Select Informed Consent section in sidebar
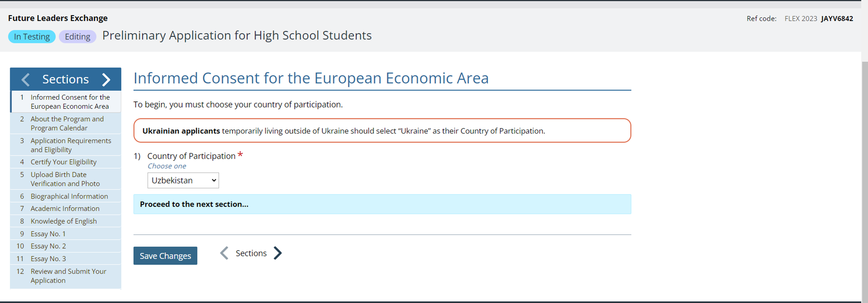 [70, 102]
